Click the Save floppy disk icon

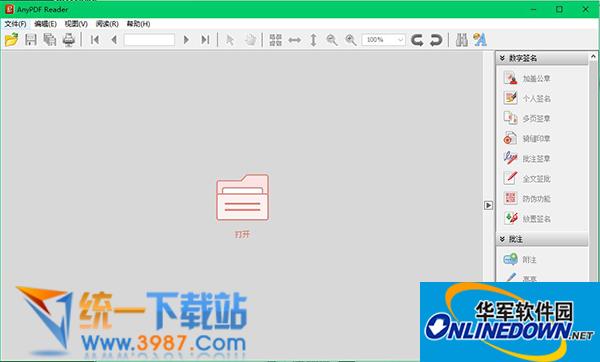31,39
